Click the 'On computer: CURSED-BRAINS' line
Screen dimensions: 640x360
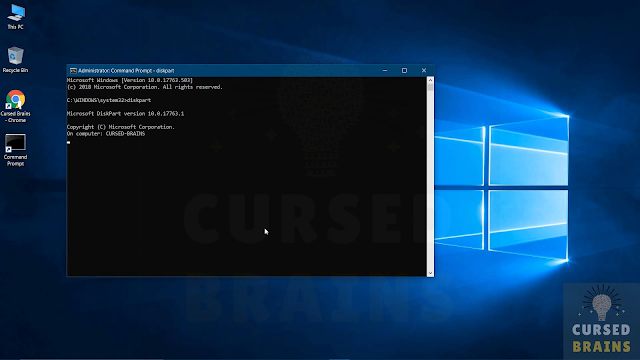(x=106, y=133)
